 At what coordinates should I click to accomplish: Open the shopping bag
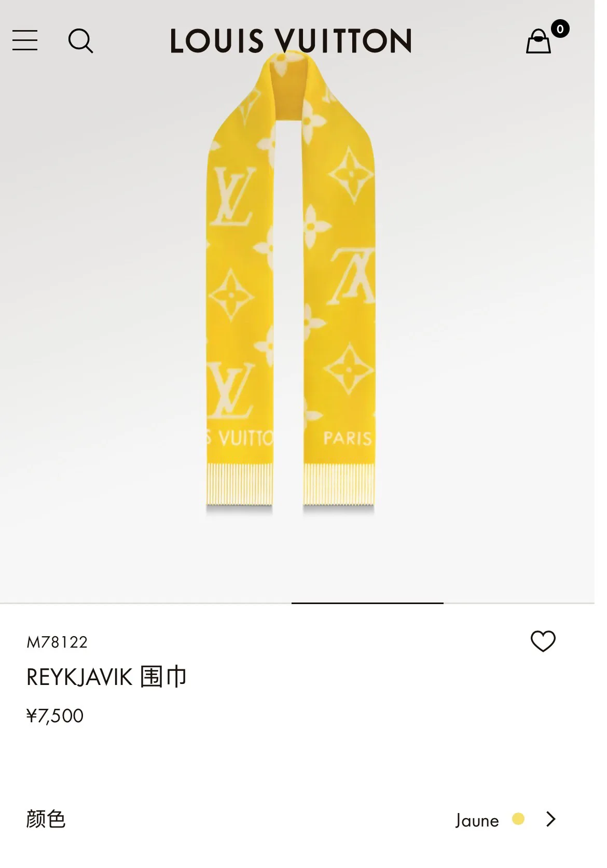pyautogui.click(x=539, y=41)
